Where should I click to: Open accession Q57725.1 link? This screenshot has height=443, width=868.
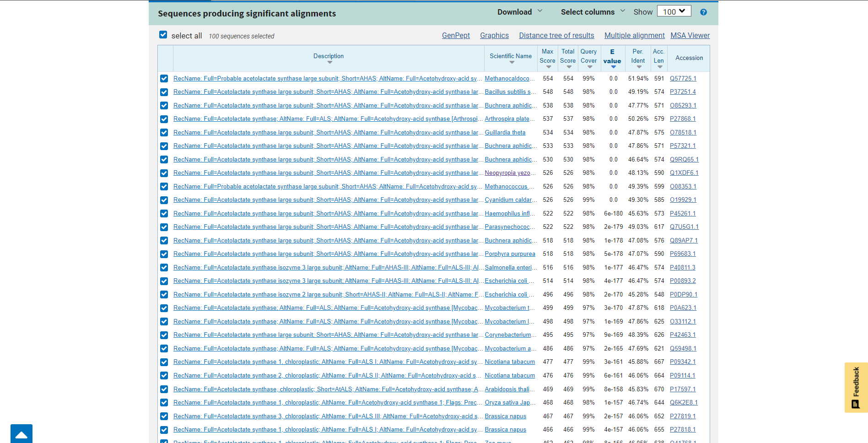(683, 79)
